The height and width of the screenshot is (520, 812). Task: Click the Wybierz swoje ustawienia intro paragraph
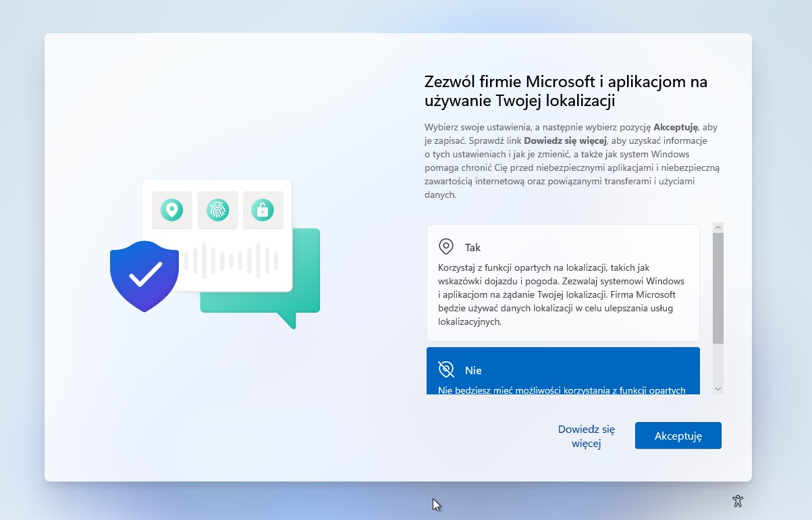[571, 161]
